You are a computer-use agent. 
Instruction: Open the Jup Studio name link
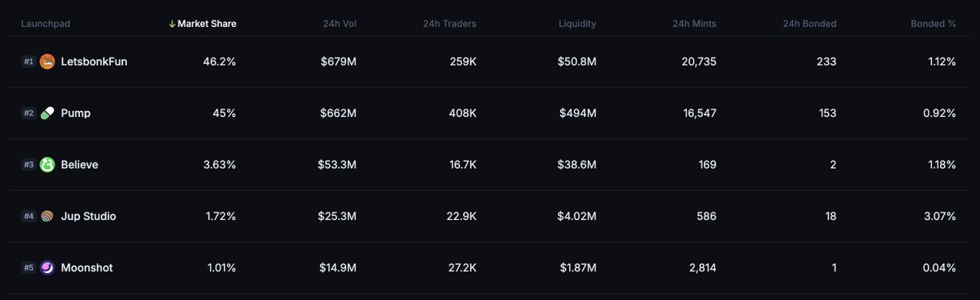pyautogui.click(x=88, y=216)
